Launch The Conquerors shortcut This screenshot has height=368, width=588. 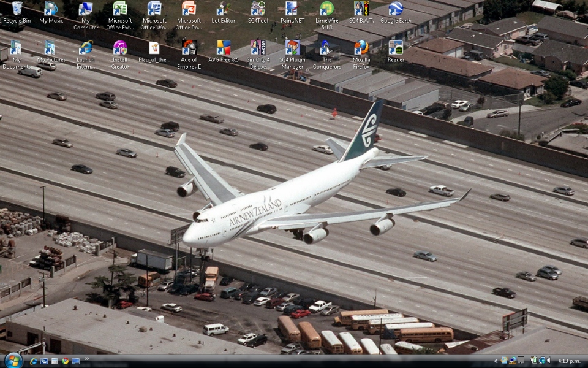tap(327, 55)
